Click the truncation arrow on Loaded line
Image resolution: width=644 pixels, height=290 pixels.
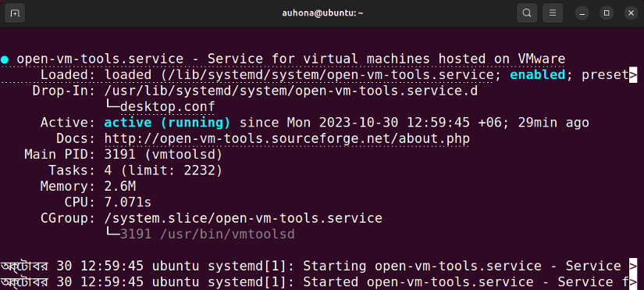tap(633, 75)
